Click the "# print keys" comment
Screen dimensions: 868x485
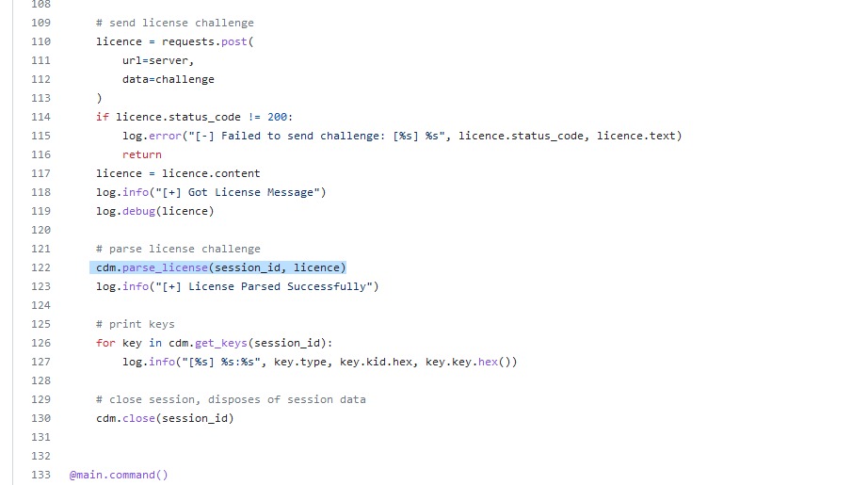point(136,324)
